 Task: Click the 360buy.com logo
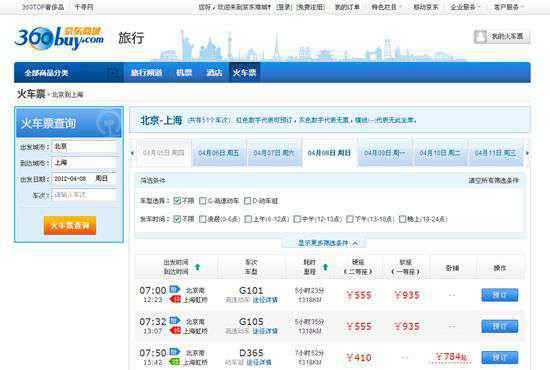pos(59,38)
